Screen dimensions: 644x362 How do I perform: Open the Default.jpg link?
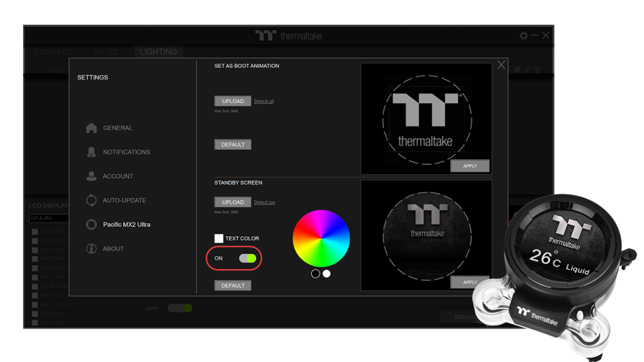(265, 202)
